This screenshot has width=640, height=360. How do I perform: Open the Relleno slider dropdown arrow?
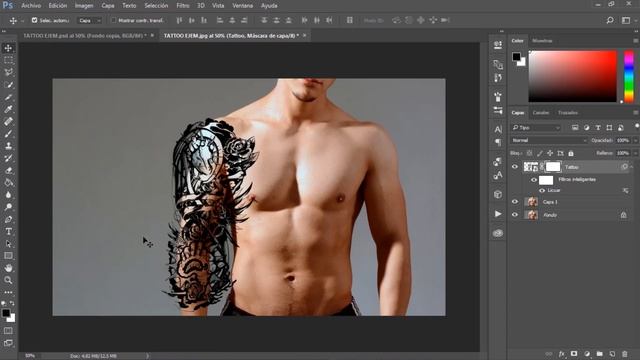[635, 153]
